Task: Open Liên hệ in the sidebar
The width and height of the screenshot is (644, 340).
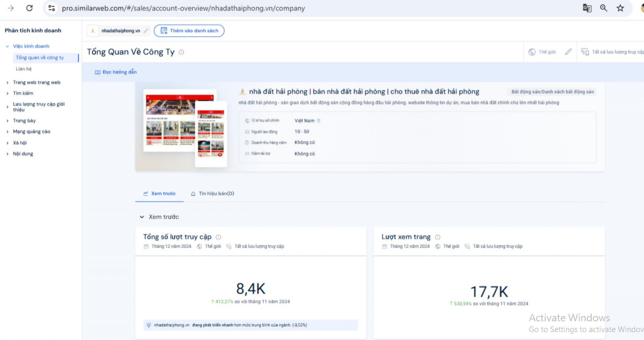Action: (x=24, y=69)
